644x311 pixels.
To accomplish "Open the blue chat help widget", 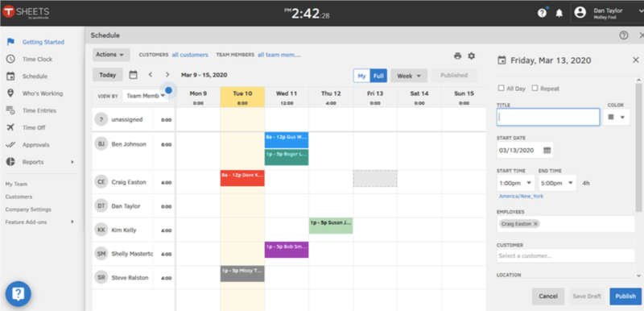I will click(18, 294).
